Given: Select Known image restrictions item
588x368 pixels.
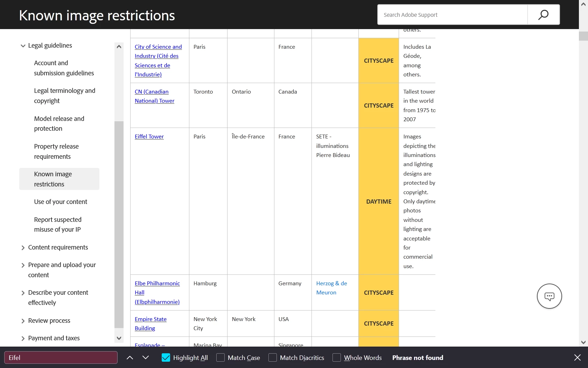Looking at the screenshot, I should pyautogui.click(x=59, y=179).
